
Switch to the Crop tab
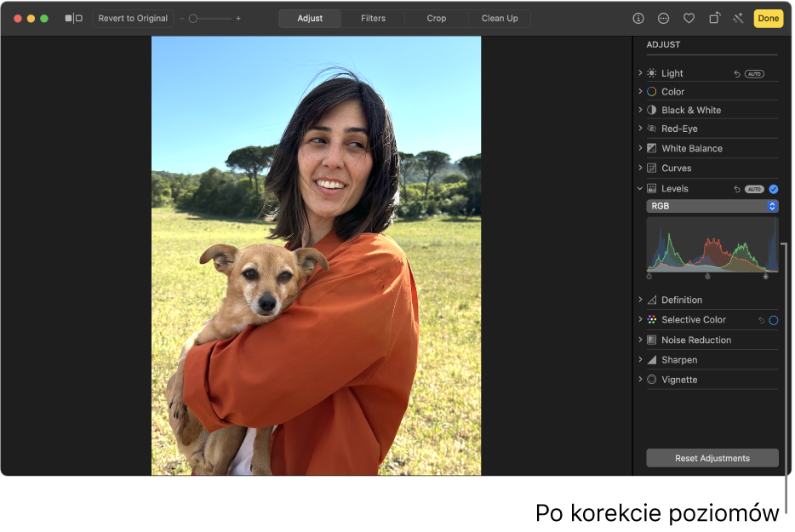(437, 18)
